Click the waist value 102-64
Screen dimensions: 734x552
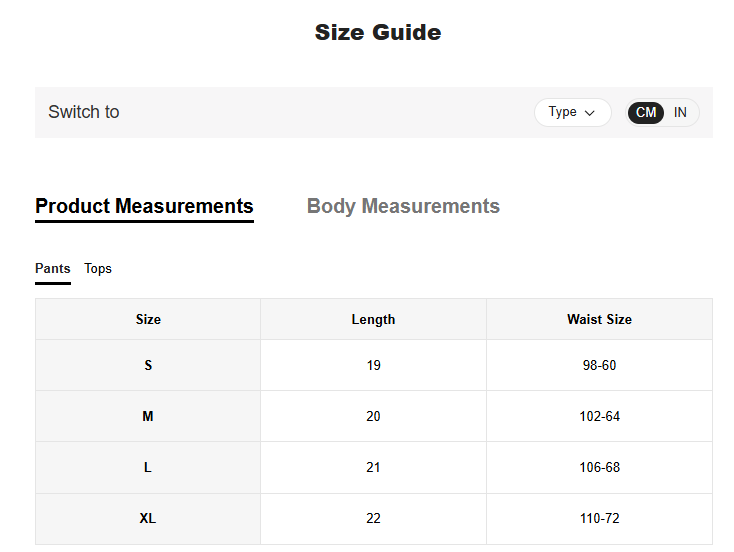[x=599, y=416]
